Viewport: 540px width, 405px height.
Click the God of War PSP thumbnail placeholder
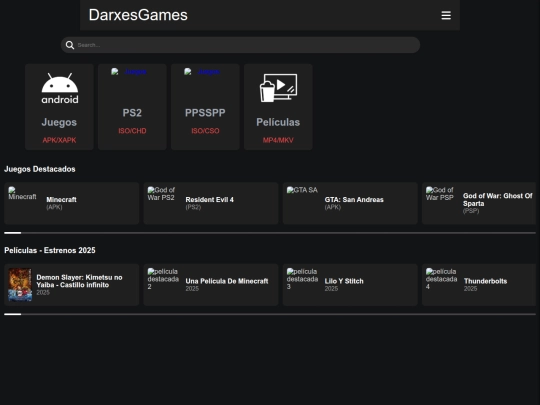pyautogui.click(x=440, y=194)
